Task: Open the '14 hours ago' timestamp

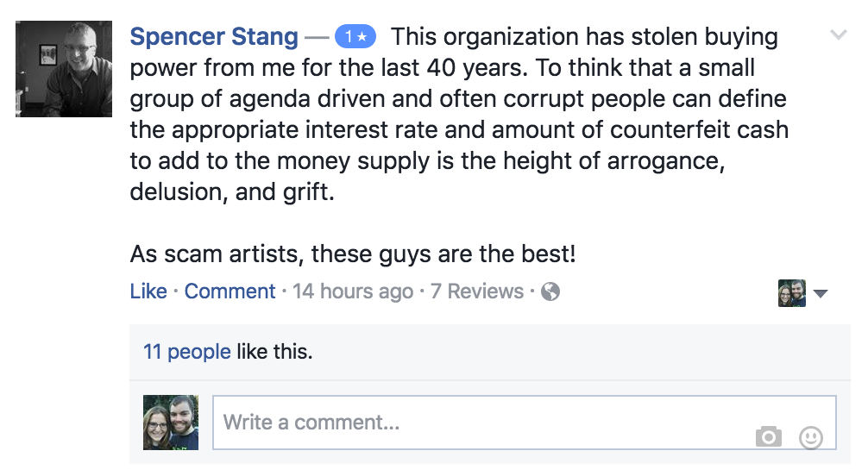Action: pyautogui.click(x=353, y=291)
